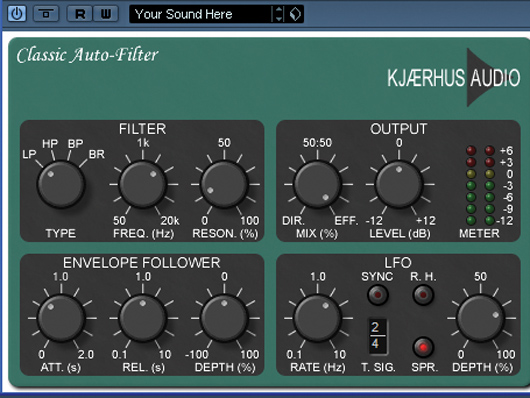Click the 'ENVELOPE FOLLOWER' section heading
This screenshot has width=530, height=398.
point(142,263)
